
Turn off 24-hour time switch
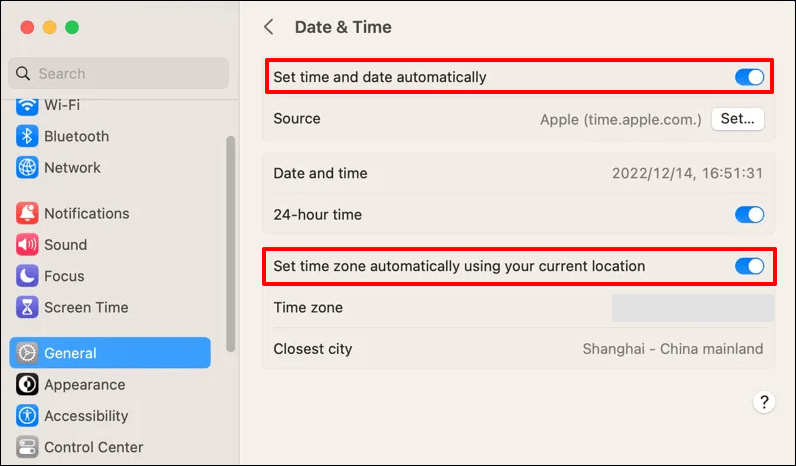(x=749, y=215)
